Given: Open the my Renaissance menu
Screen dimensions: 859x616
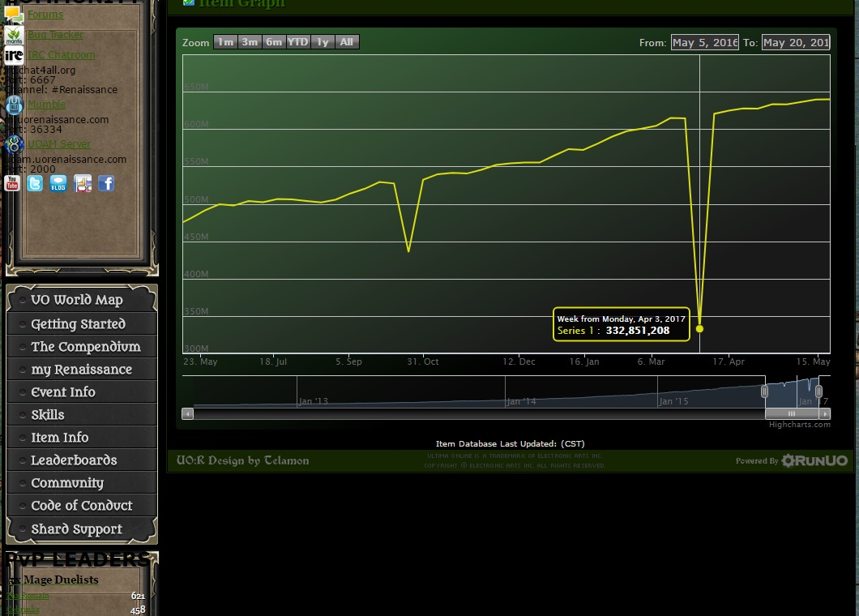Looking at the screenshot, I should pos(82,370).
